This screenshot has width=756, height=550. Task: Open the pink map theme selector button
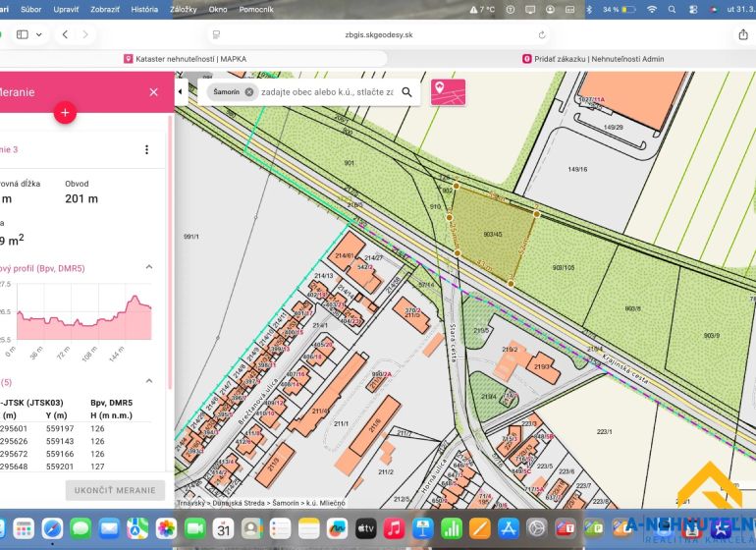448,92
